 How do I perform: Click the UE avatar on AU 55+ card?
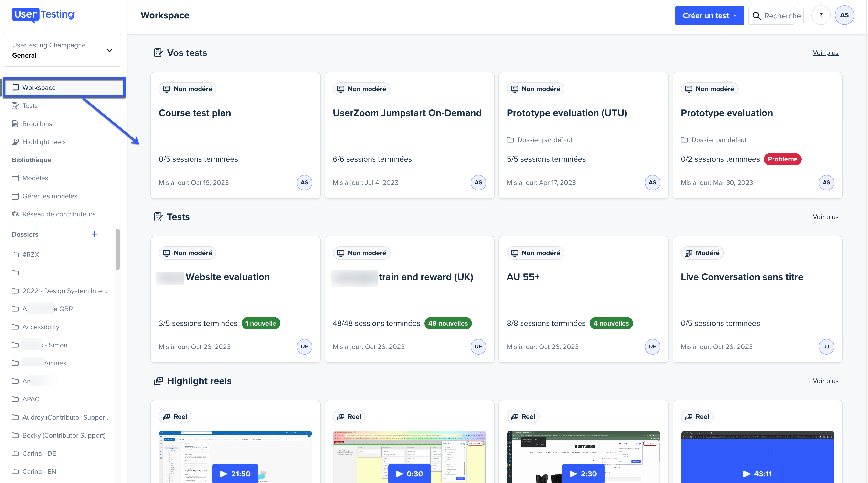click(x=652, y=346)
